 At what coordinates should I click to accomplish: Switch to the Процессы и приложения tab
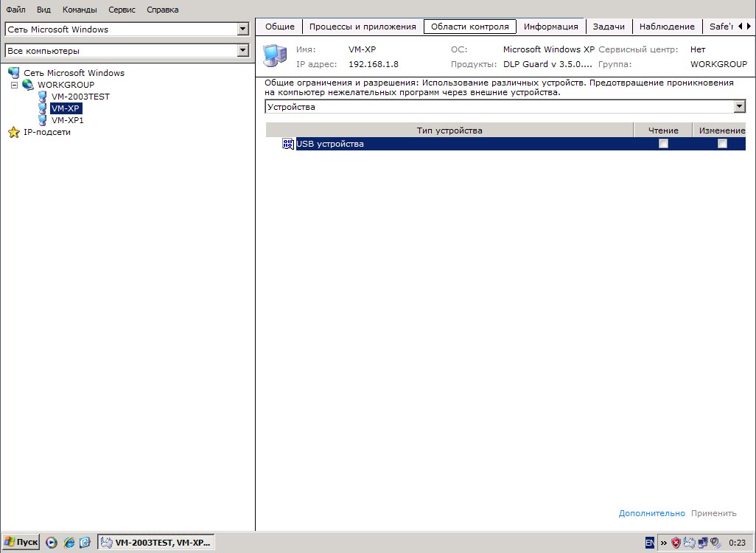(x=363, y=27)
